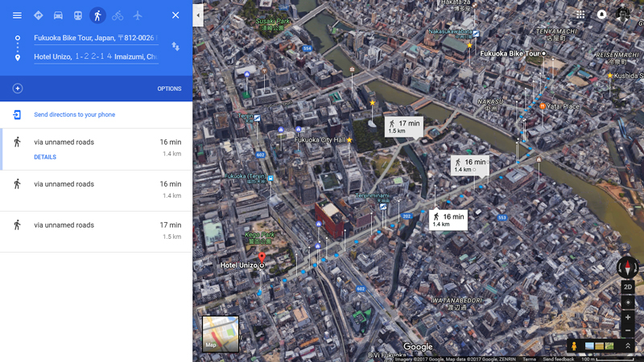Viewport: 644px width, 362px height.
Task: Open route OPTIONS
Action: [169, 88]
